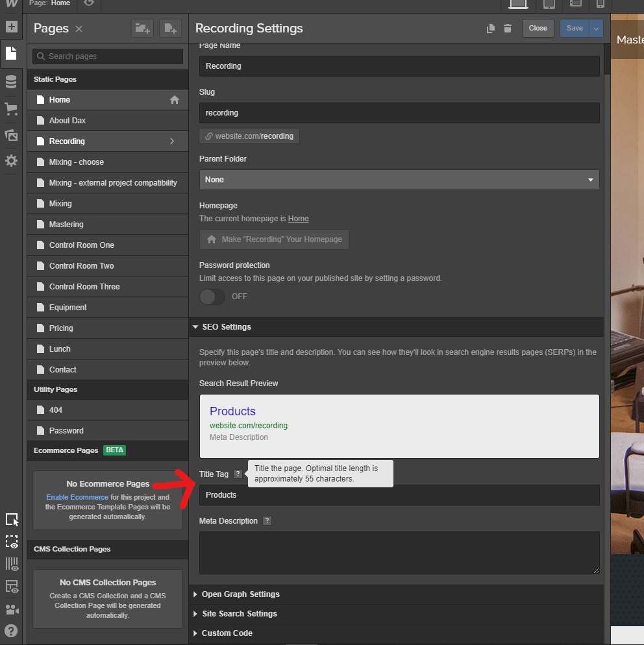This screenshot has width=644, height=645.
Task: Click the Save button
Action: pos(575,29)
